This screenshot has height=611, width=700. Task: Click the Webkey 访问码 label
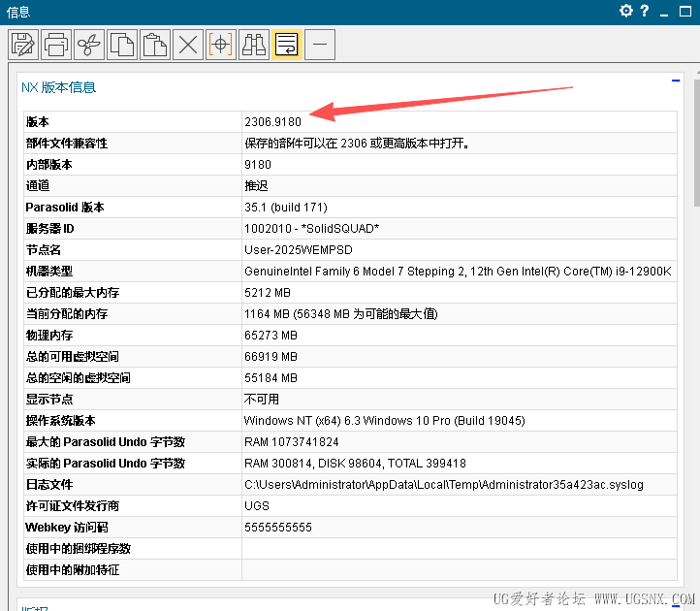point(67,528)
